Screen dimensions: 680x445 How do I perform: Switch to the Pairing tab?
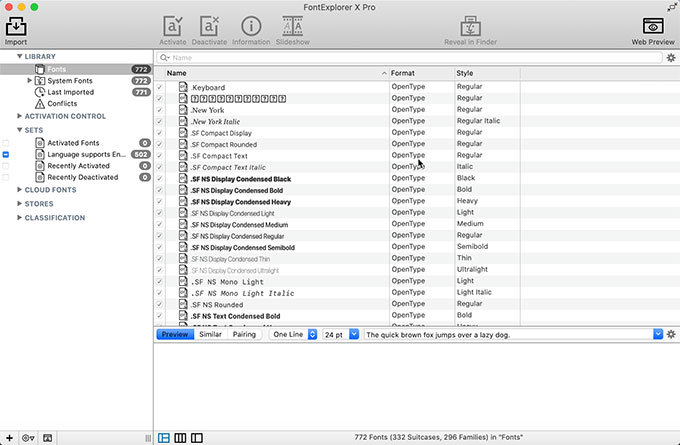tap(244, 334)
